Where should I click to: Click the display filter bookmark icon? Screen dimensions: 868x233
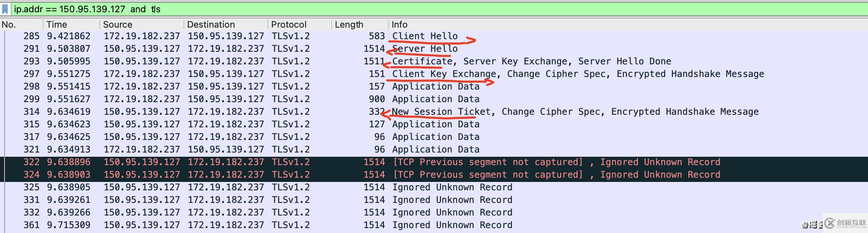5,9
